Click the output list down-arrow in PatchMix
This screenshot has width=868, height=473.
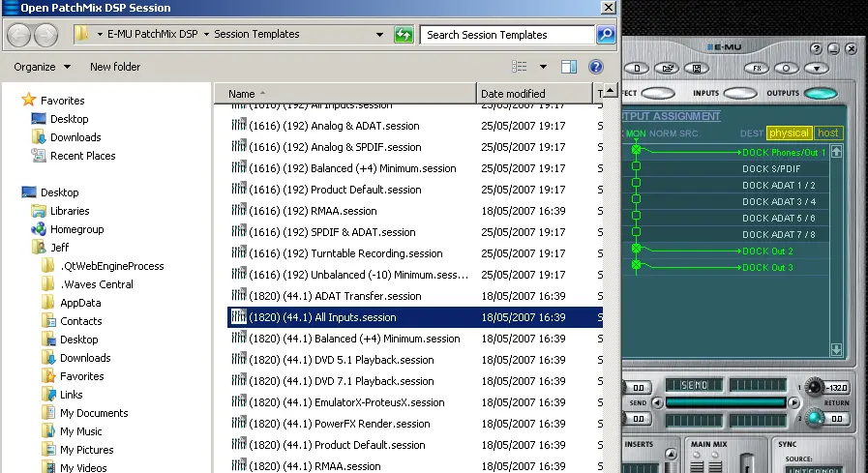[x=836, y=349]
